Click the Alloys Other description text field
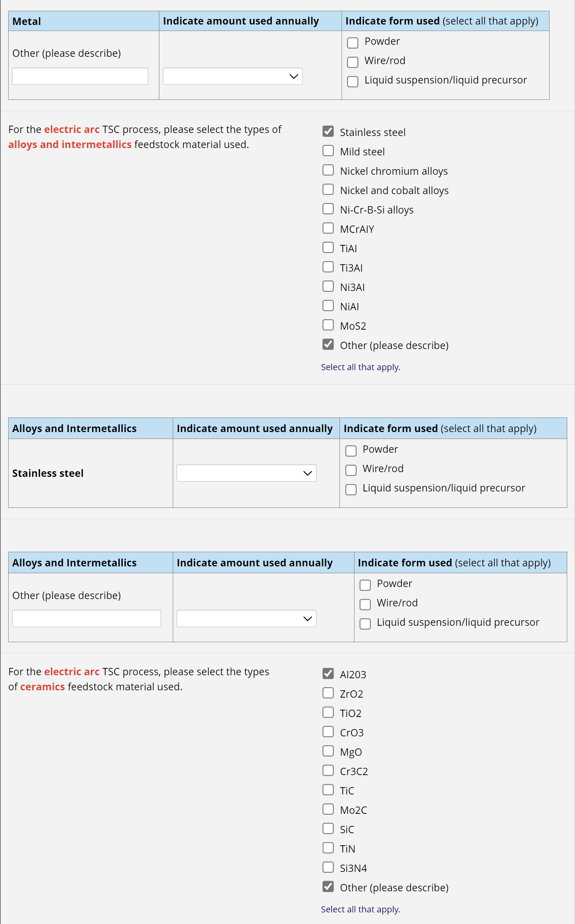This screenshot has width=575, height=924. pyautogui.click(x=87, y=619)
